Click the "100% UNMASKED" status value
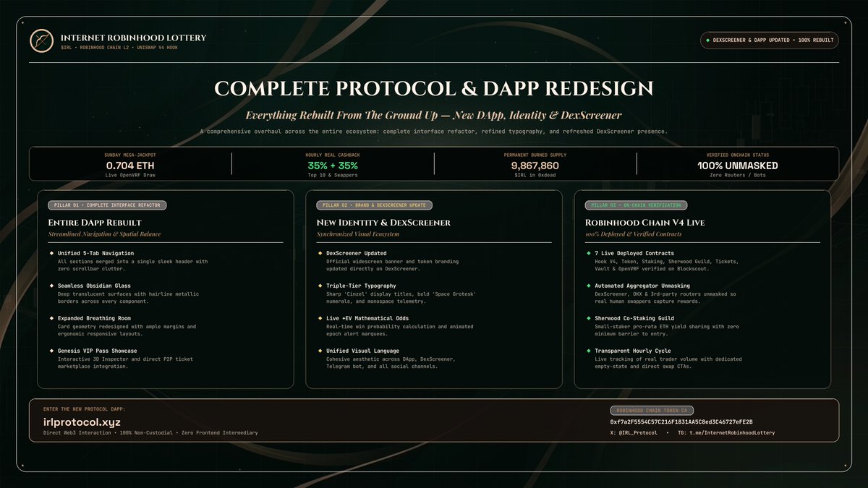868x488 pixels. point(738,165)
